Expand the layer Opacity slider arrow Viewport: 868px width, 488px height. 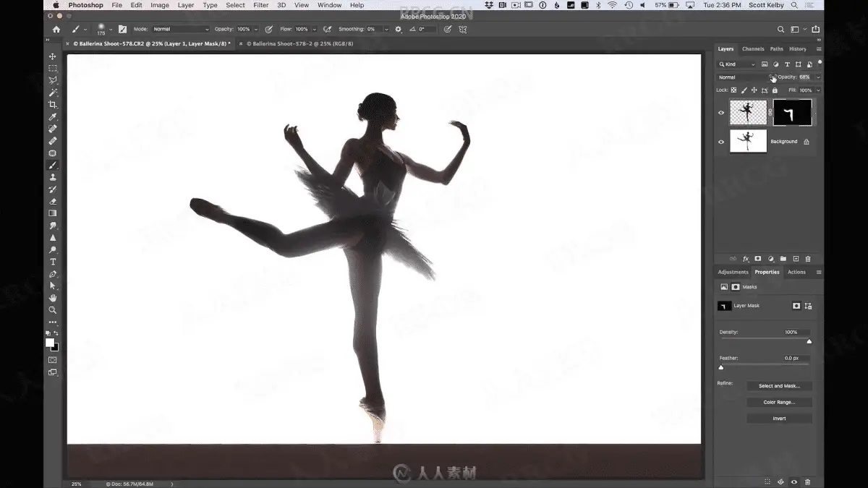818,77
